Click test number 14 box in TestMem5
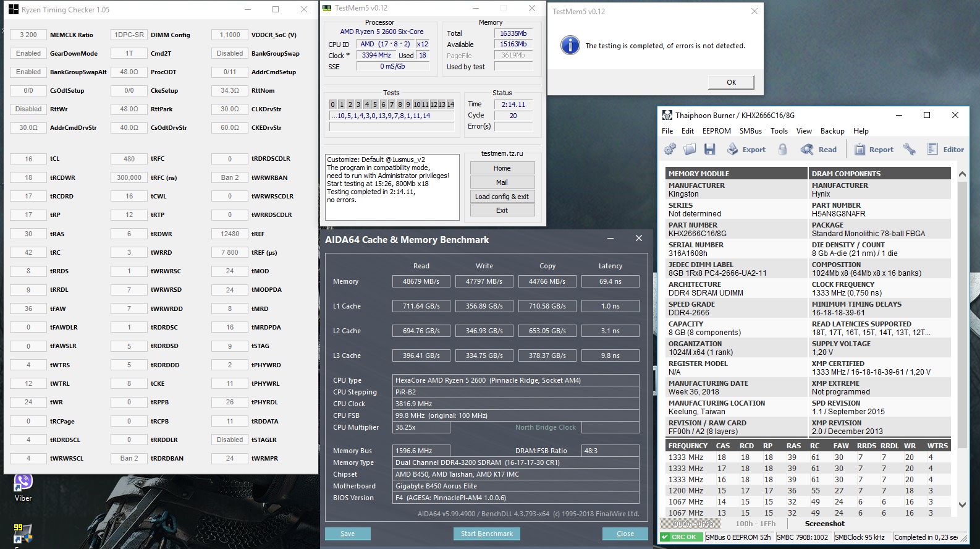Image resolution: width=980 pixels, height=549 pixels. (450, 104)
